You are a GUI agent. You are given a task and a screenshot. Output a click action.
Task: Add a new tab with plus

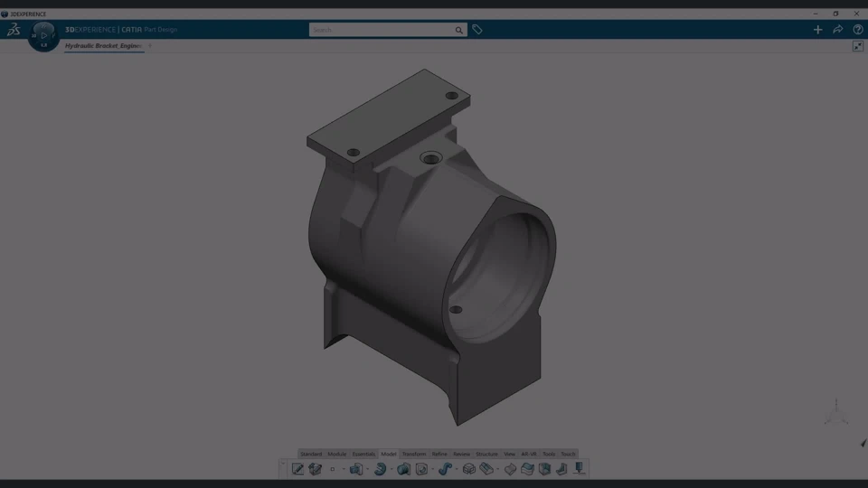click(150, 46)
